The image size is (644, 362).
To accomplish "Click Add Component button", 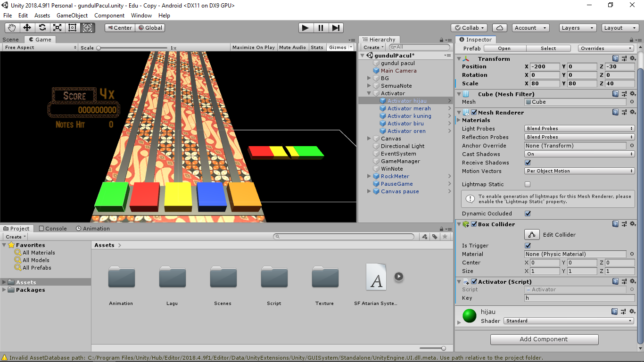I will click(x=545, y=339).
